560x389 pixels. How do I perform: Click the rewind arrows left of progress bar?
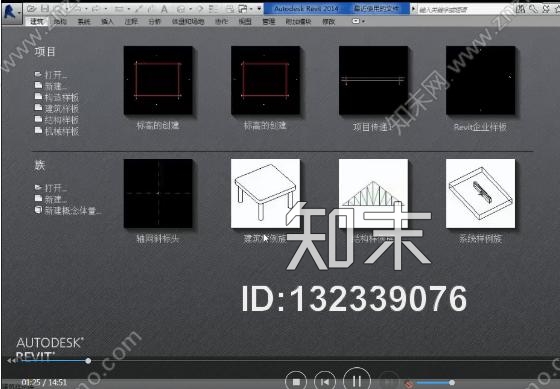point(12,361)
